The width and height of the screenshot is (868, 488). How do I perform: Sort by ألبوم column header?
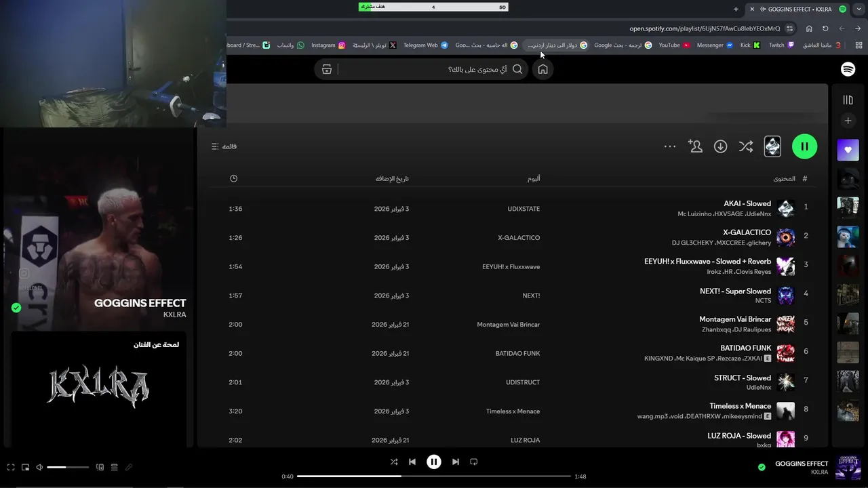[534, 179]
